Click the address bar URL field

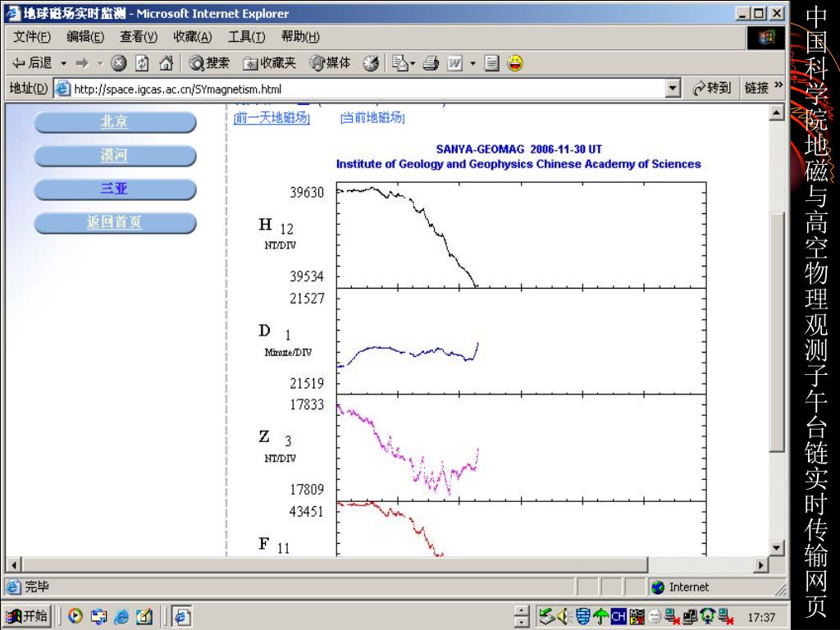coord(367,89)
